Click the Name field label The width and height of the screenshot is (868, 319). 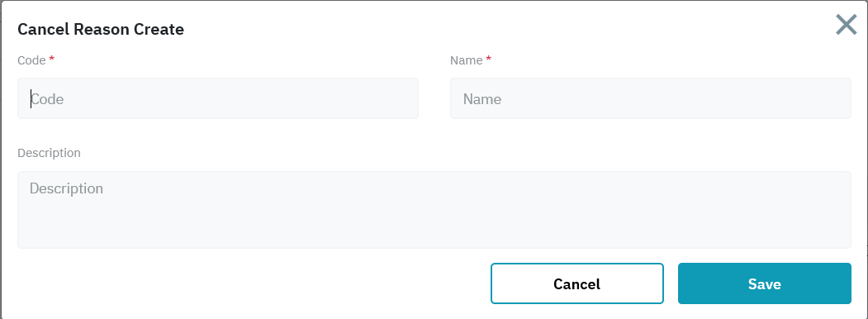(x=466, y=60)
